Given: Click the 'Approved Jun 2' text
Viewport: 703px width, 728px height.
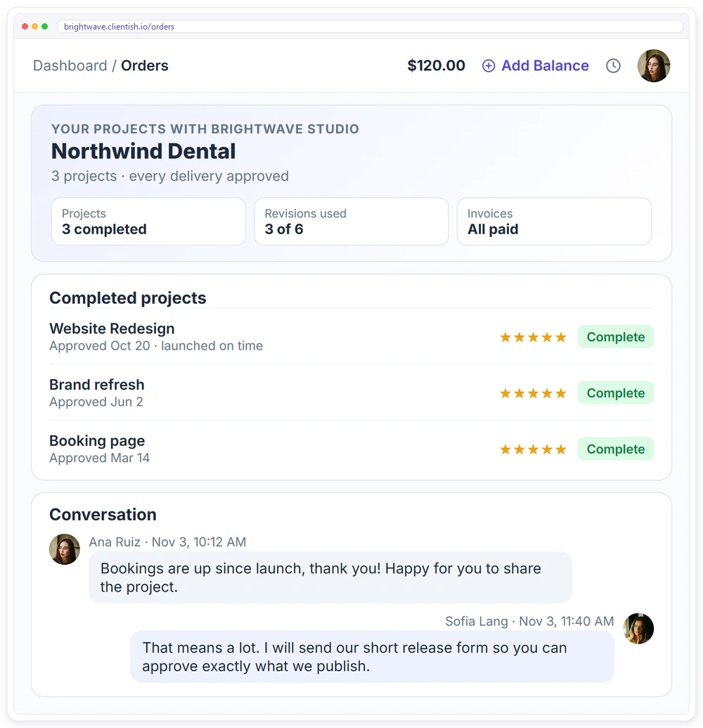Looking at the screenshot, I should (x=96, y=402).
